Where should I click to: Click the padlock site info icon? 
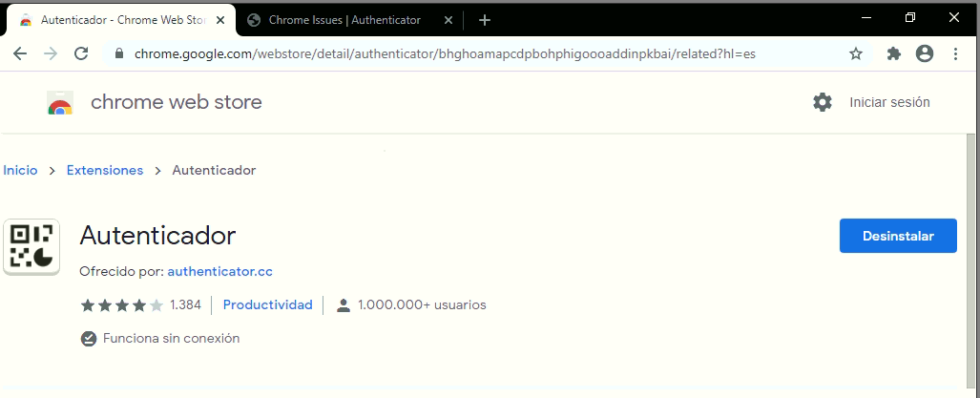pyautogui.click(x=120, y=53)
